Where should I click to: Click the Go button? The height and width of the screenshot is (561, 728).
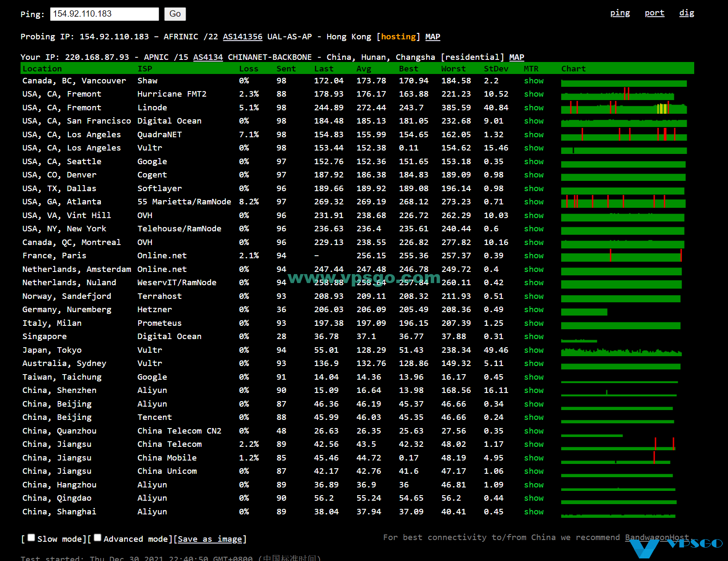(x=175, y=14)
